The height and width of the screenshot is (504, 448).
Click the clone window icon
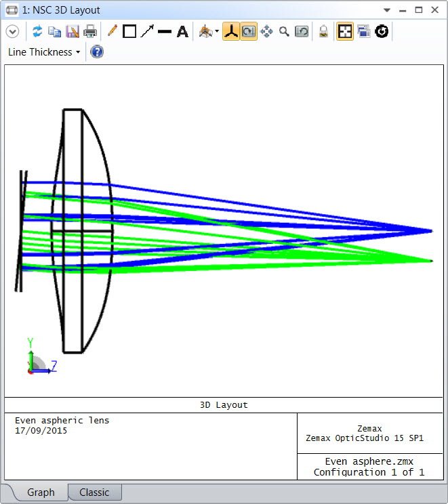click(363, 31)
